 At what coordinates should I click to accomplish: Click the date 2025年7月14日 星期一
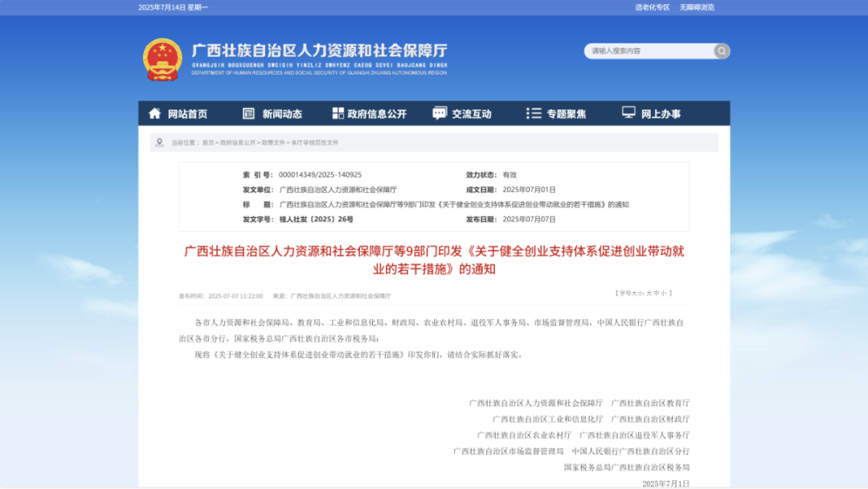click(x=174, y=8)
